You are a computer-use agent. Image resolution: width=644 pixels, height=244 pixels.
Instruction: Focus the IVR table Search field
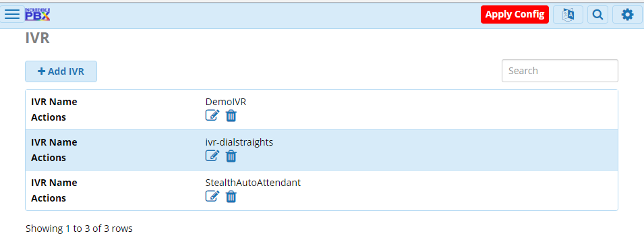[x=560, y=71]
